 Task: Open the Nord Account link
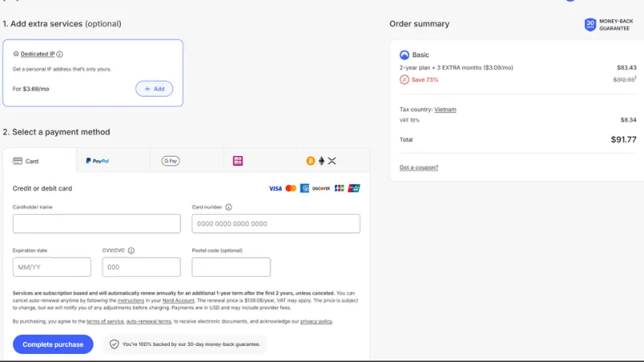click(x=178, y=300)
